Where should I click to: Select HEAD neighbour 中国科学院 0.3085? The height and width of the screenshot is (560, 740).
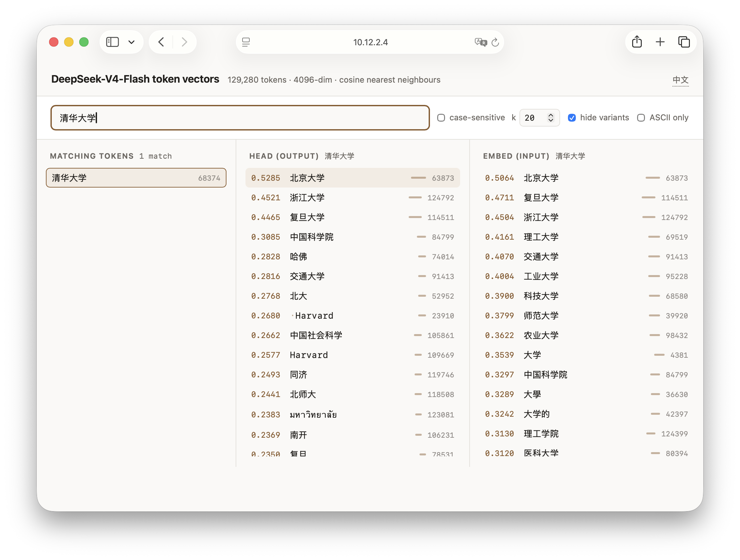pyautogui.click(x=353, y=237)
